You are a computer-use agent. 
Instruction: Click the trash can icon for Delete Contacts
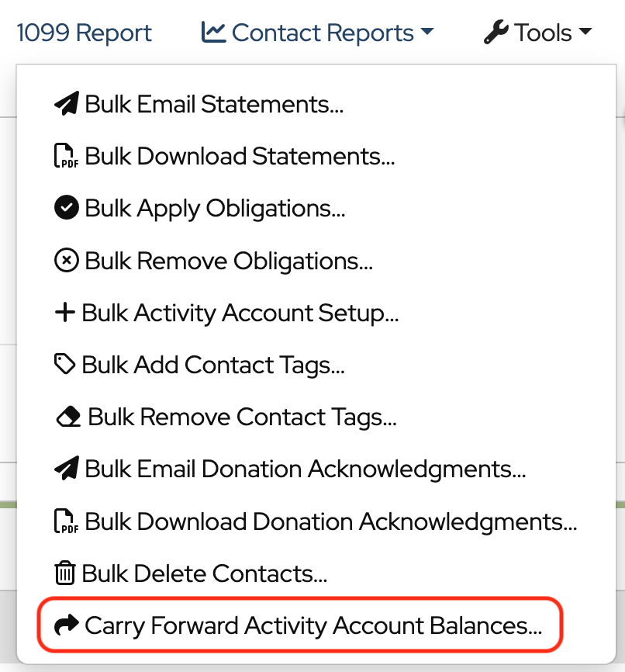click(x=65, y=574)
